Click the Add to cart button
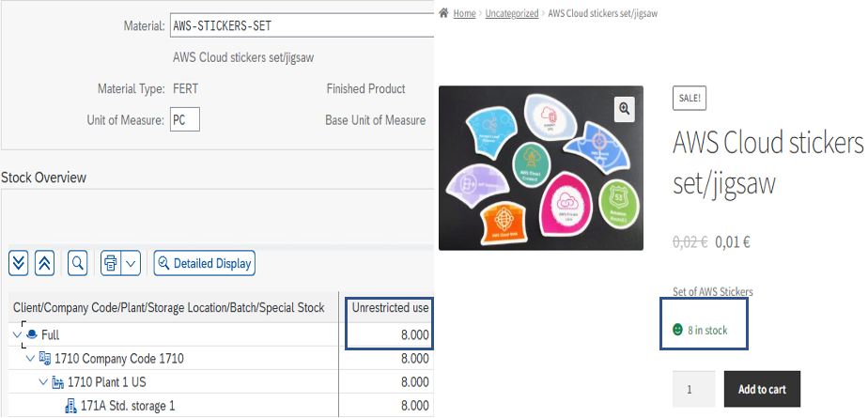This screenshot has height=418, width=868. [762, 389]
